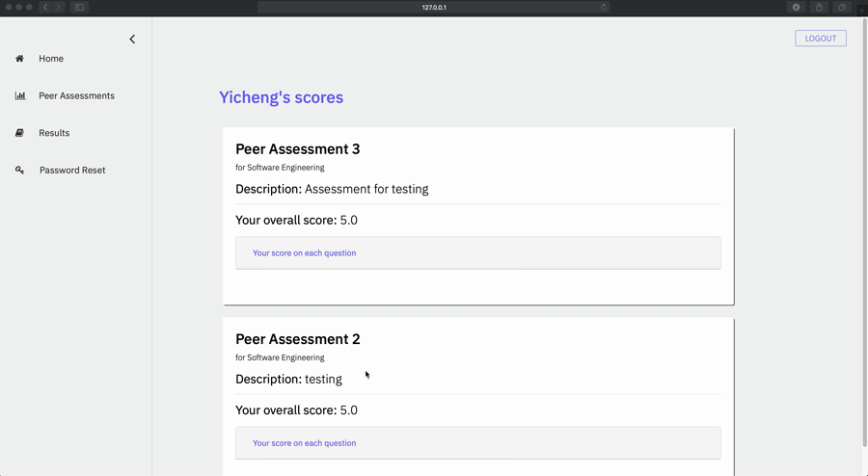Click the Results book icon

point(19,133)
